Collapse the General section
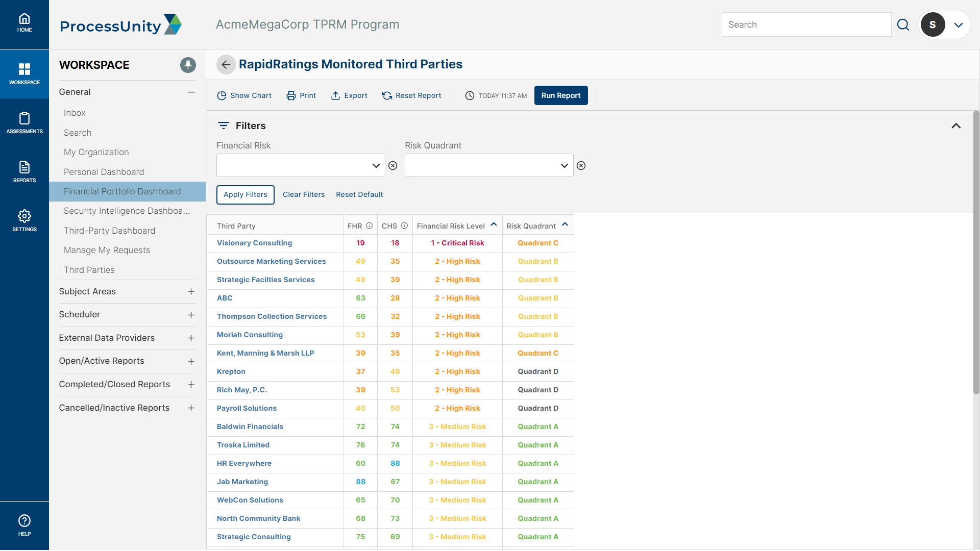This screenshot has width=980, height=551. point(191,92)
